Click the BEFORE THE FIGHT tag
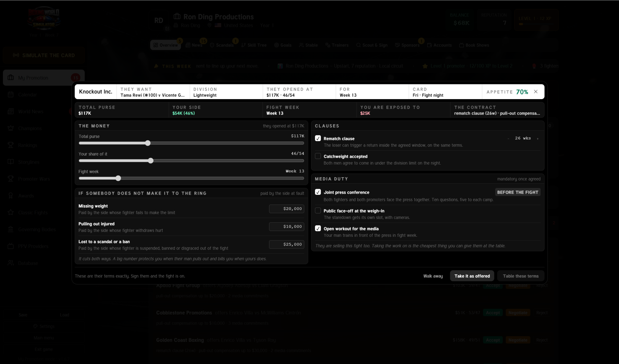Viewport: 619px width, 364px height. tap(518, 192)
